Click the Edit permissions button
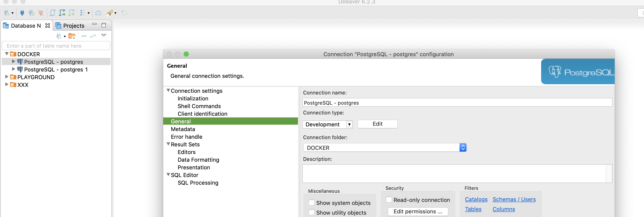Screen dimensions: 644x217 coord(418,211)
